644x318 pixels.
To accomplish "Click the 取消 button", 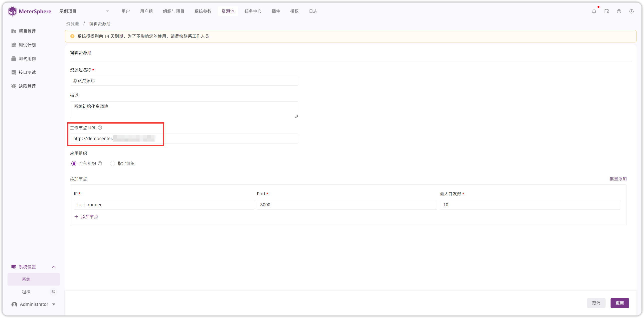I will pos(596,303).
